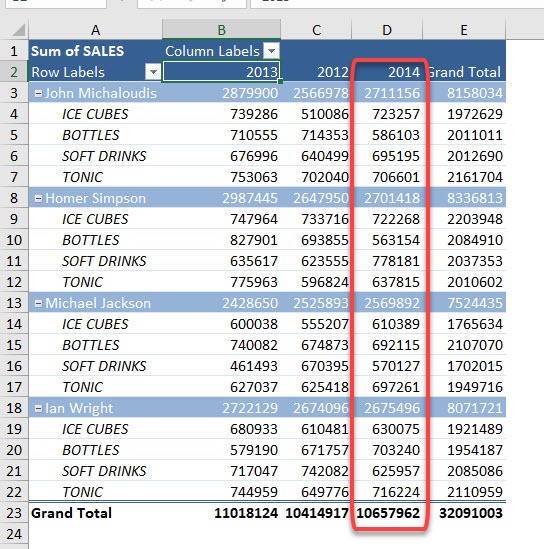Select the 2014 column label cell
Image resolution: width=544 pixels, height=549 pixels.
[387, 72]
